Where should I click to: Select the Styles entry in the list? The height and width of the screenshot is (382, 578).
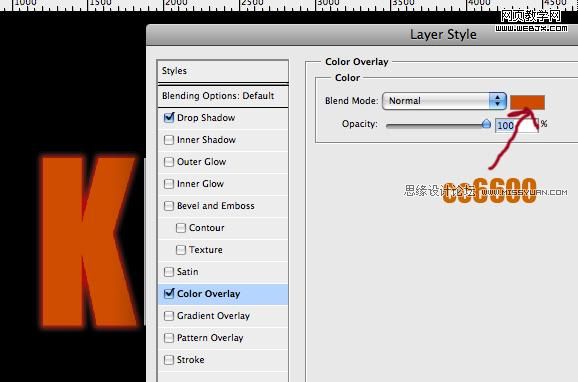tap(223, 71)
